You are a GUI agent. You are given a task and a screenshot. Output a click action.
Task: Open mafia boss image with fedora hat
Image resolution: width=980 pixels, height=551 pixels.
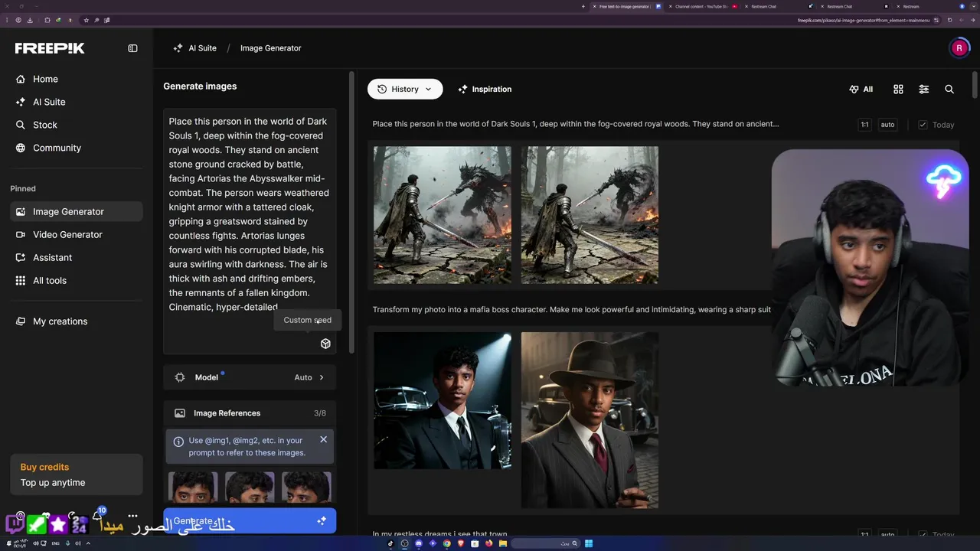590,420
